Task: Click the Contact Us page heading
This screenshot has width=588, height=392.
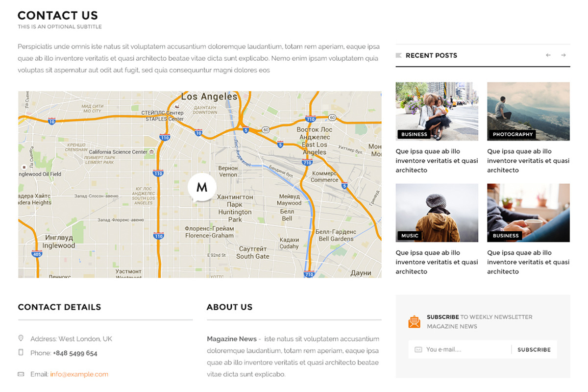Action: [58, 16]
